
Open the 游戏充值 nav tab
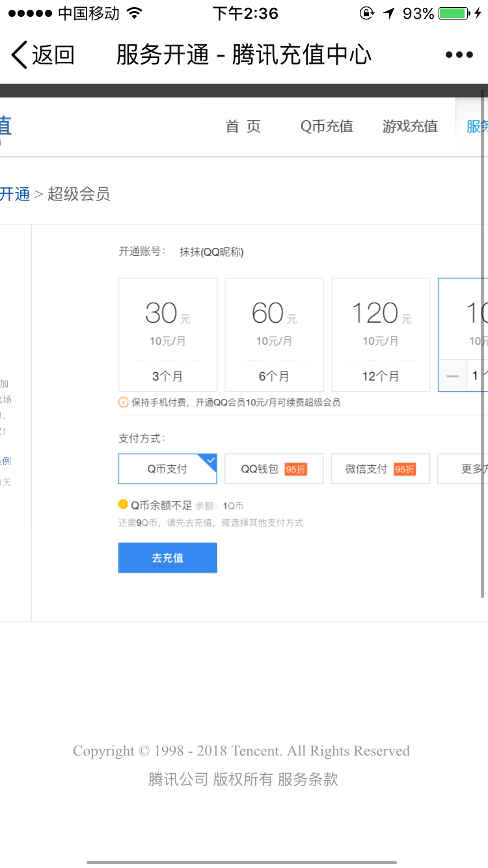coord(410,126)
